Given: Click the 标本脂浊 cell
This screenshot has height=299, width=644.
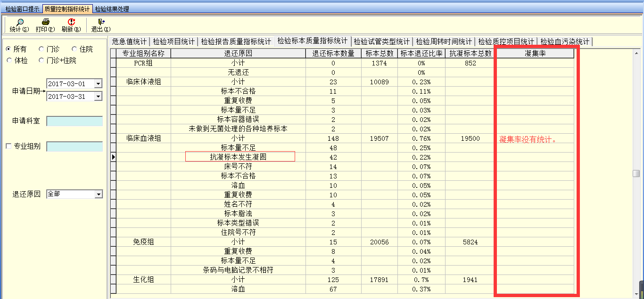Looking at the screenshot, I should click(238, 214).
